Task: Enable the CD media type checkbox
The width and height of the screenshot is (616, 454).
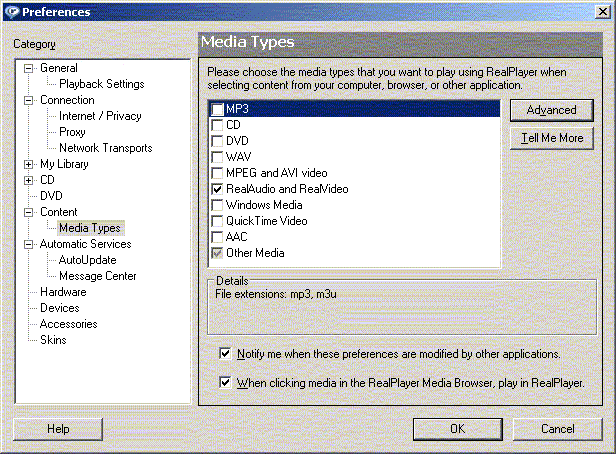Action: 217,125
